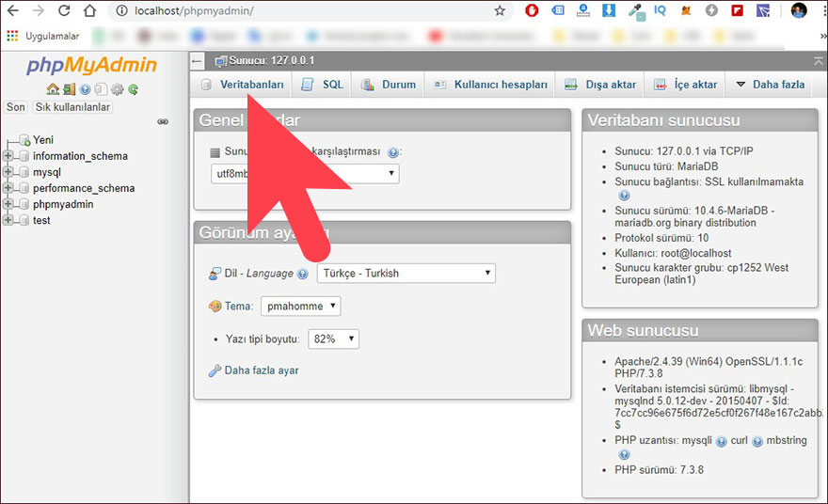
Task: Click help icon below mbstring extension
Action: [624, 454]
